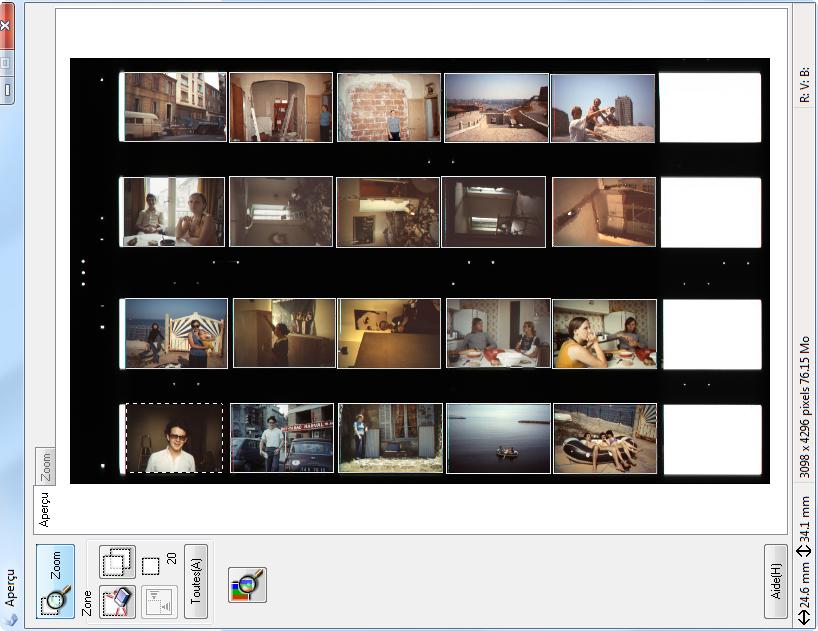Select the frame with street and van
The height and width of the screenshot is (631, 818).
tap(175, 107)
